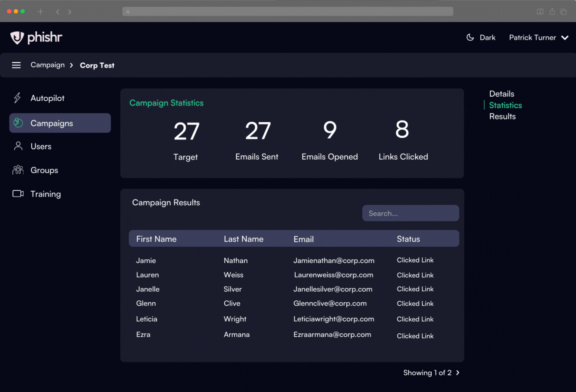Click the Autopilot lightning bolt icon

(17, 98)
